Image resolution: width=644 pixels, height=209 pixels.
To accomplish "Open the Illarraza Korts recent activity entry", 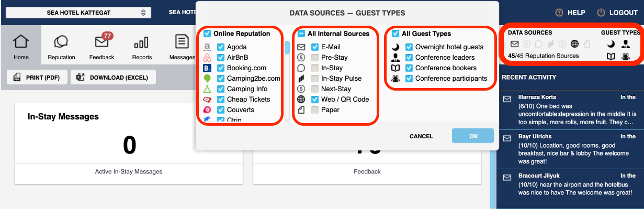I will pos(570,110).
